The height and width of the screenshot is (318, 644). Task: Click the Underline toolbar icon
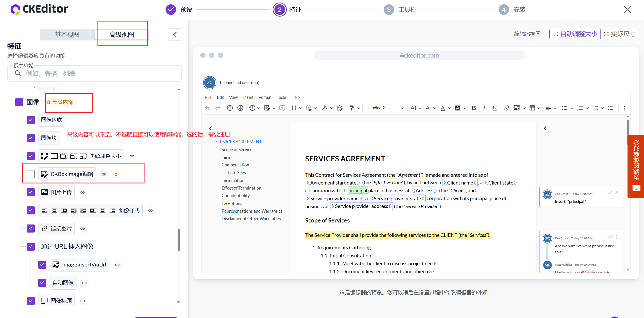[x=495, y=108]
